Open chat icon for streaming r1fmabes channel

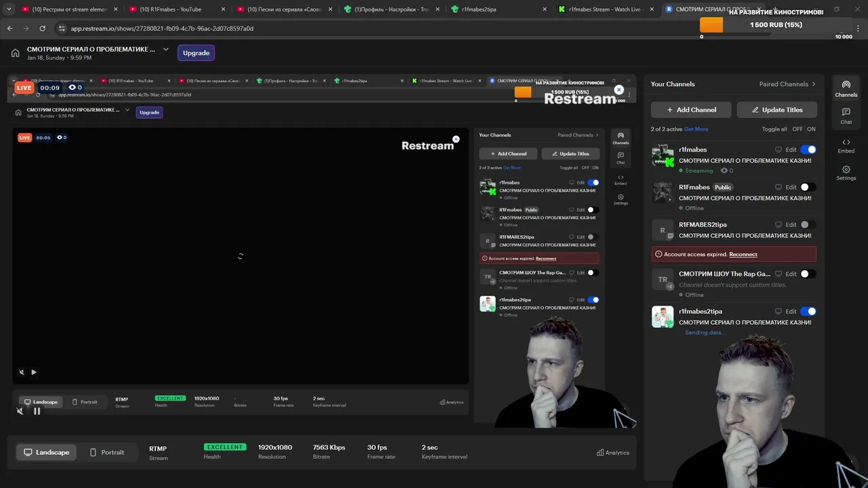coord(778,150)
